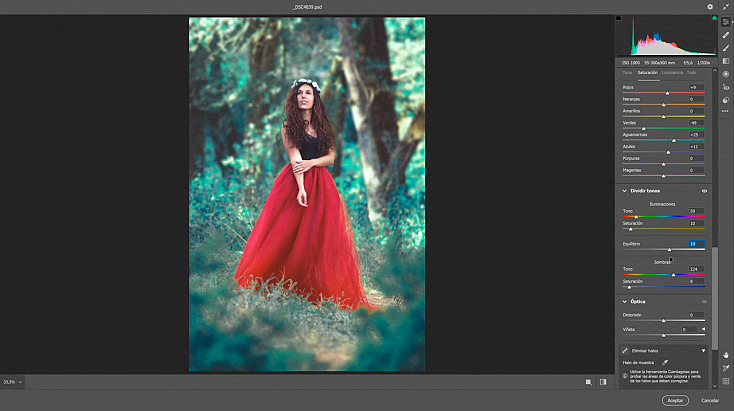Select the Saturación tab

(x=648, y=73)
